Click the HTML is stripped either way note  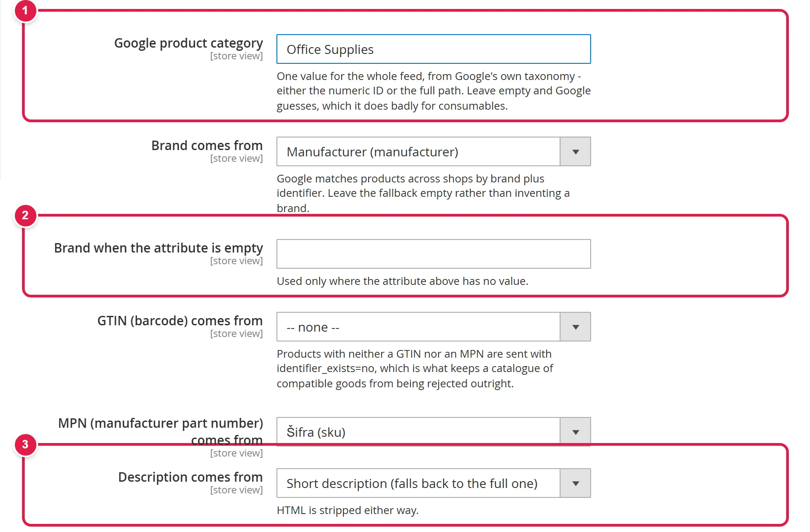click(347, 510)
